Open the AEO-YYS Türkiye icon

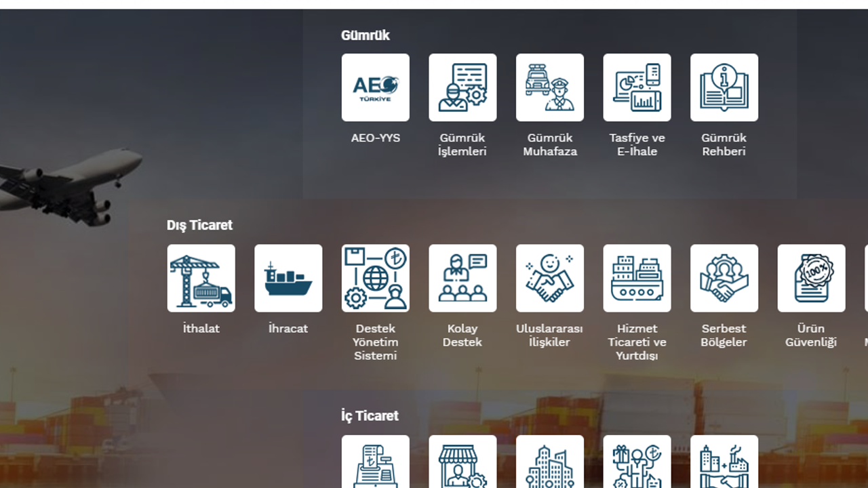375,87
